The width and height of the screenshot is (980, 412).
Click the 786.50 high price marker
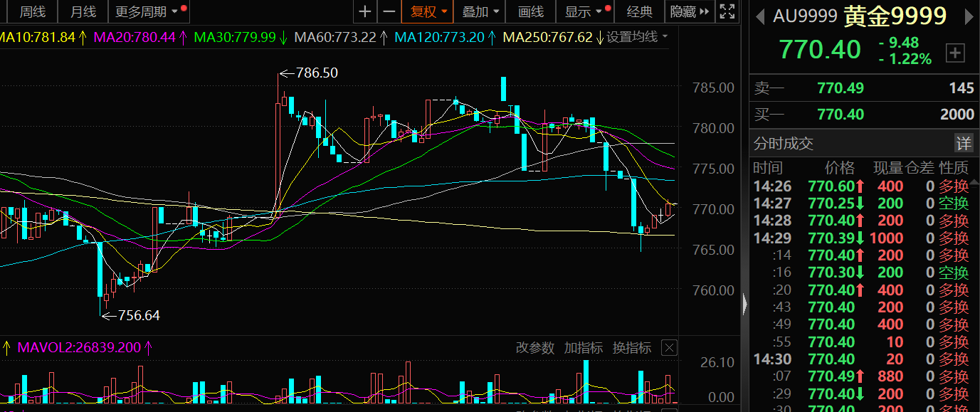click(317, 73)
